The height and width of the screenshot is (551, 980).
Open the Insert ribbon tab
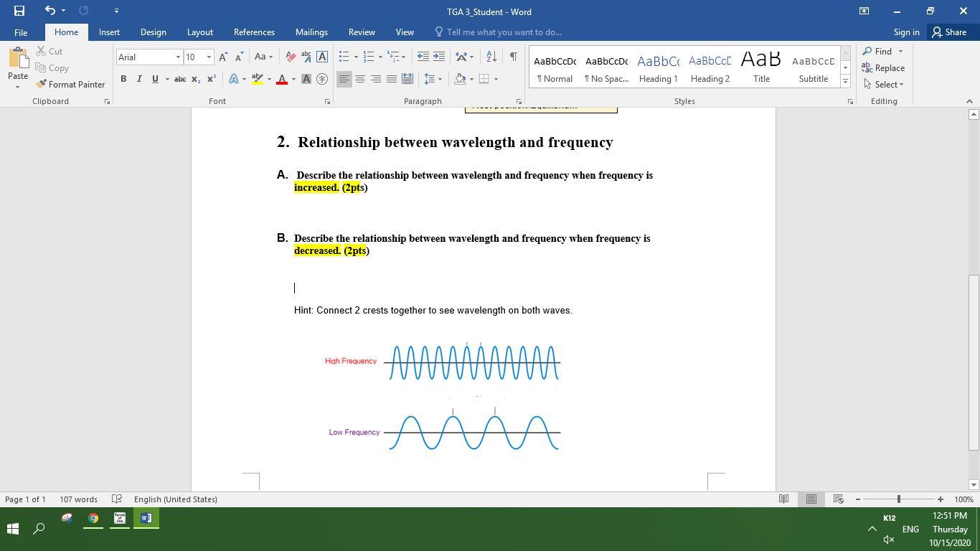pos(109,32)
